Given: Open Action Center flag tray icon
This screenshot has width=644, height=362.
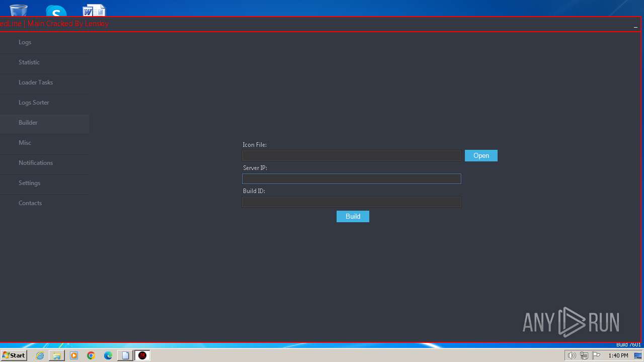Looking at the screenshot, I should tap(596, 355).
